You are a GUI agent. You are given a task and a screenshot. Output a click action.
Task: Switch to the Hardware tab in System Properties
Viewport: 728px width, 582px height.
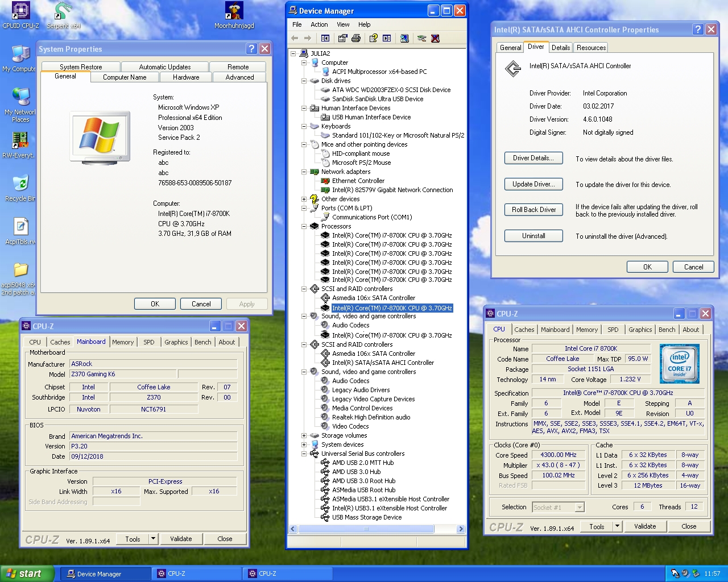(x=186, y=77)
